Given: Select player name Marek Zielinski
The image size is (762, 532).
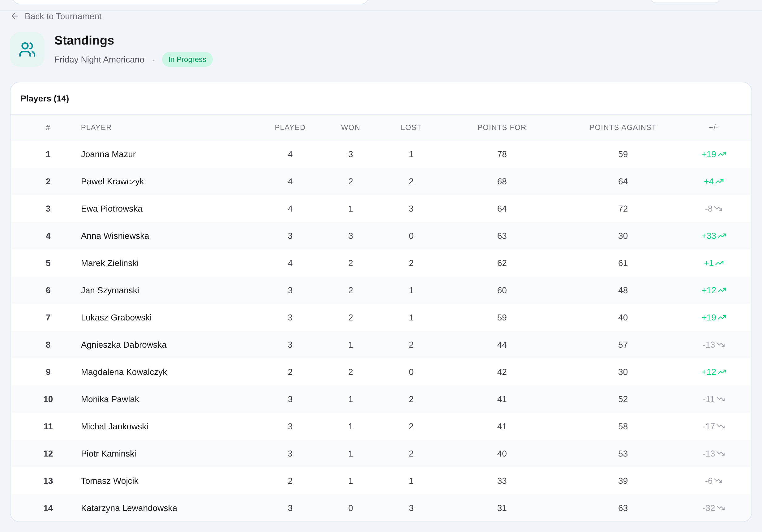Looking at the screenshot, I should [110, 263].
